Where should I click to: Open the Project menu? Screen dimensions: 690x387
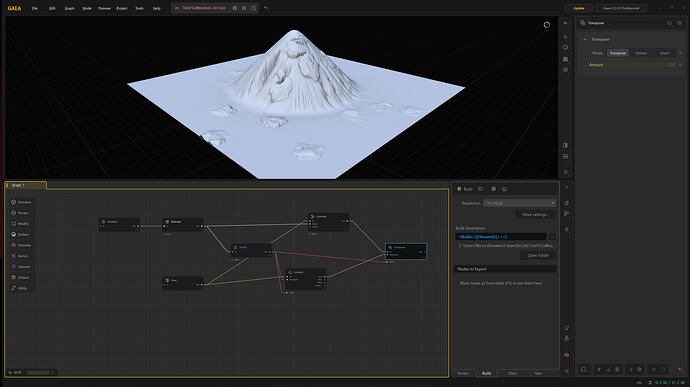click(x=122, y=8)
